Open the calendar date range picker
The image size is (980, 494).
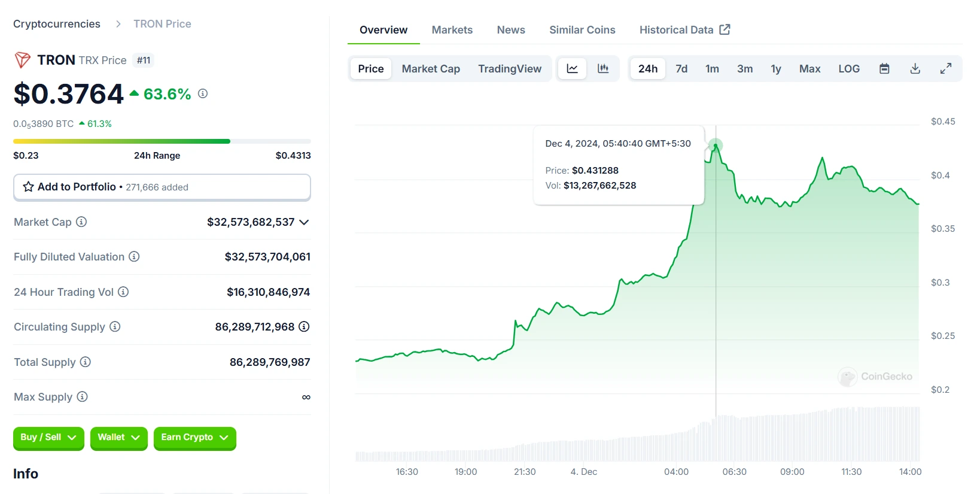(x=884, y=69)
